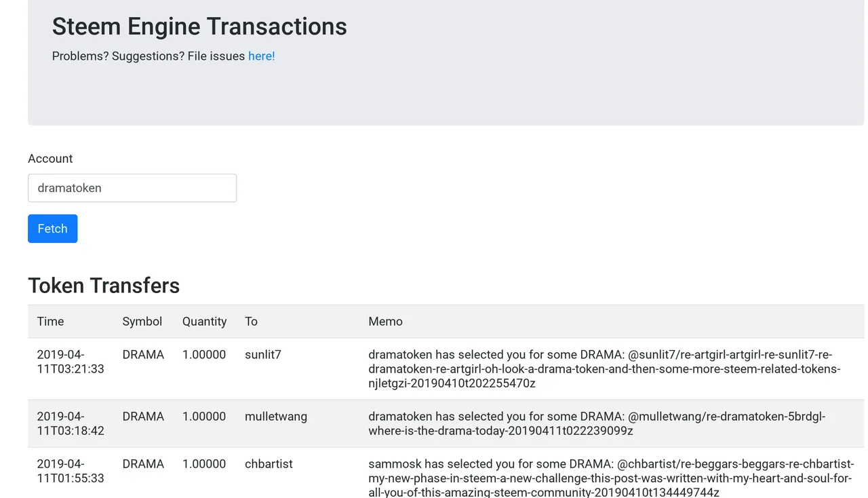This screenshot has width=868, height=498.
Task: Click DRAMA symbol in the sunlit7 row
Action: pos(143,354)
